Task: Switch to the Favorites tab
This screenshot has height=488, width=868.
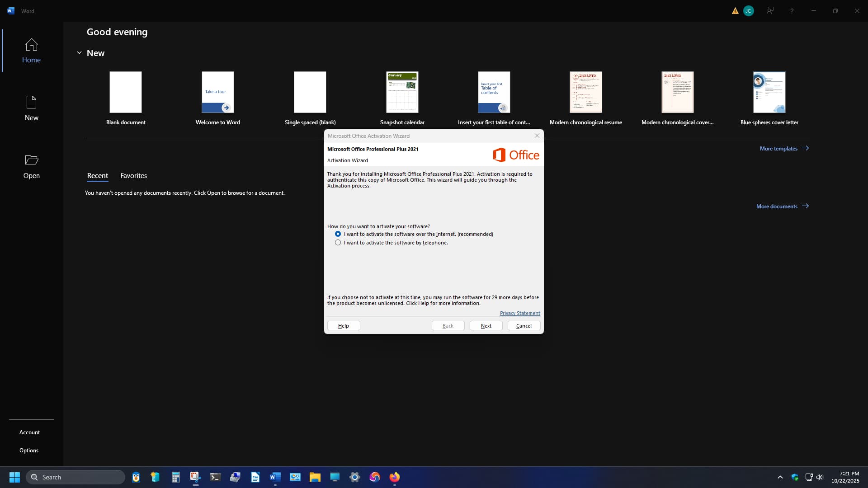Action: [x=134, y=176]
